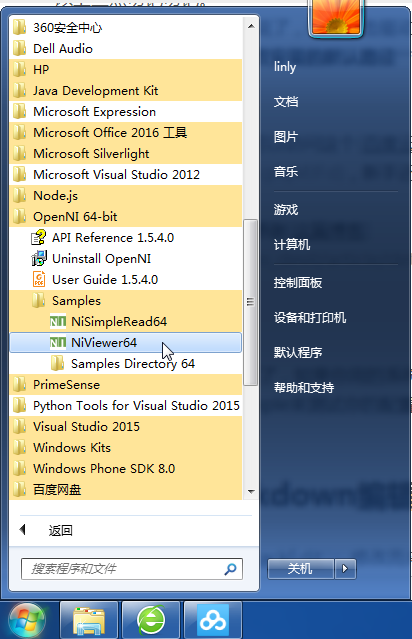The width and height of the screenshot is (412, 639).
Task: Open 图片 pictures link
Action: tap(286, 137)
